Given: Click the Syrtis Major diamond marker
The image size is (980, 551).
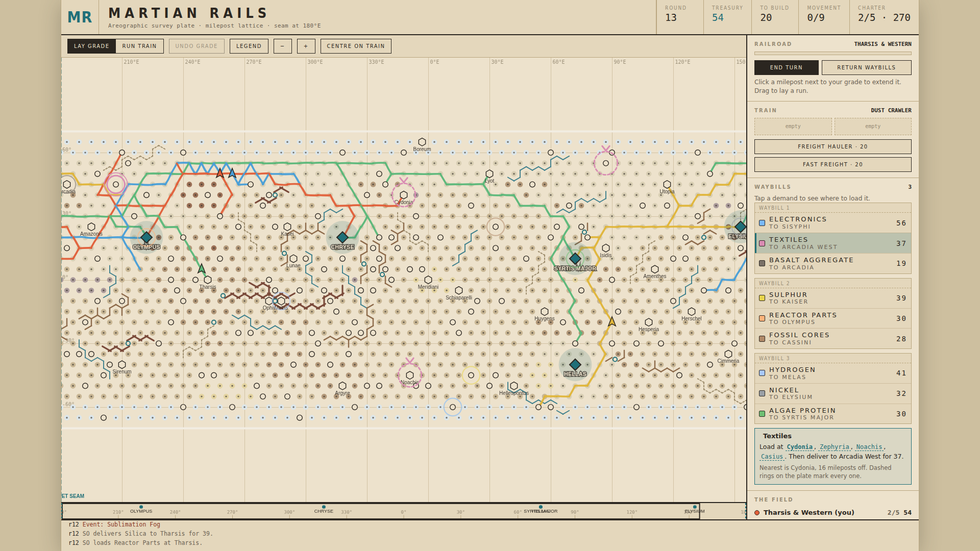Looking at the screenshot, I should 575,259.
